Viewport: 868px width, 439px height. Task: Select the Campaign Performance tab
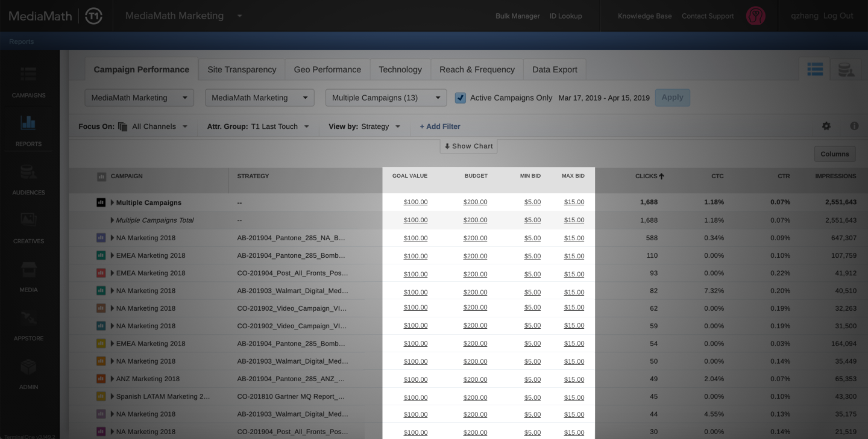coord(142,70)
